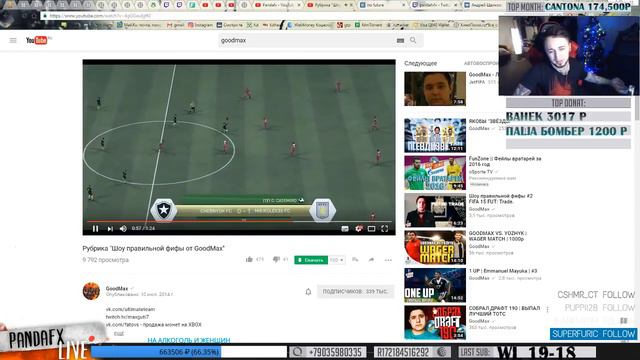Image resolution: width=640 pixels, height=360 pixels.
Task: Dislike the video with thumbs down
Action: point(276,259)
